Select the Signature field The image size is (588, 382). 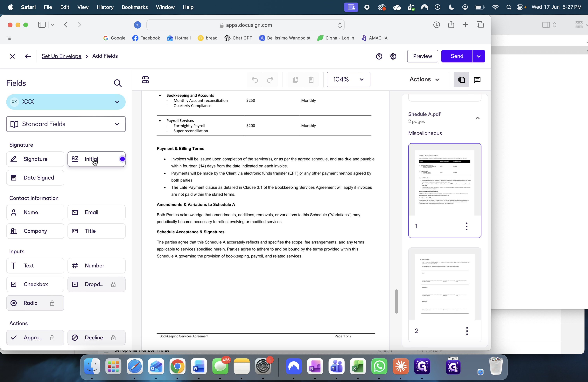[35, 159]
